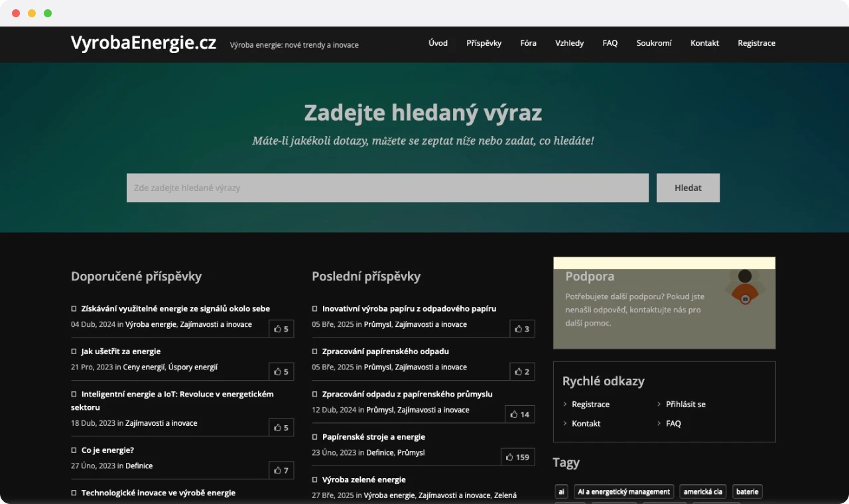Viewport: 849px width, 504px height.
Task: Click the like icon on 'Zpracování papírenského odpadu'
Action: pyautogui.click(x=522, y=371)
